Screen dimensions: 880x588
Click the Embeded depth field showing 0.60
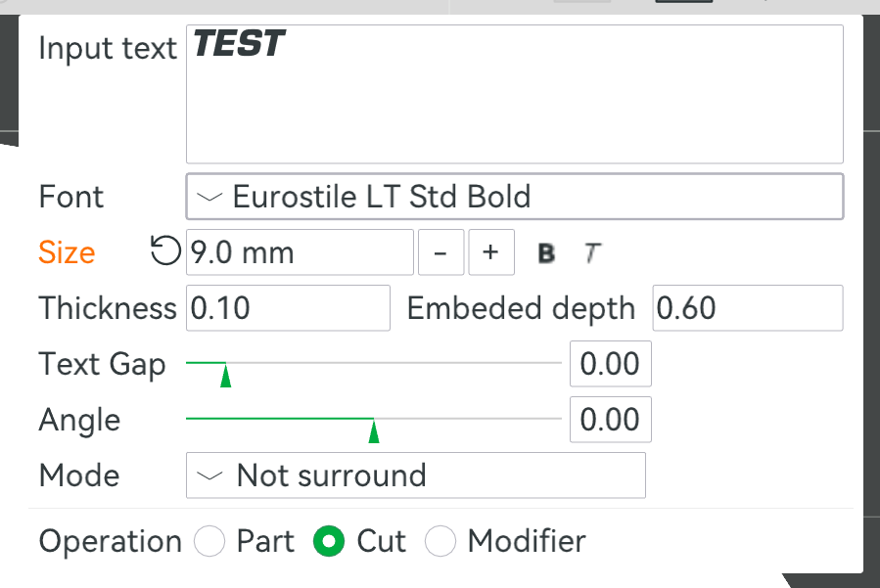(x=748, y=308)
